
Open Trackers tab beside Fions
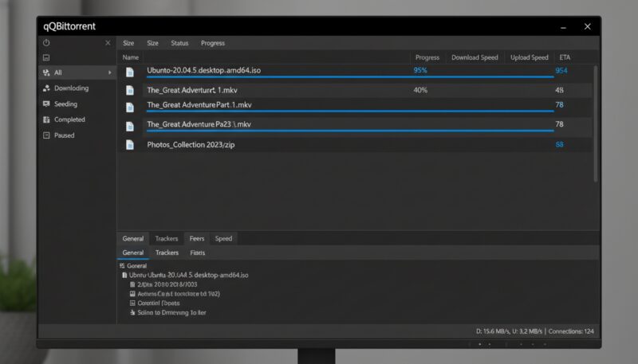(167, 252)
